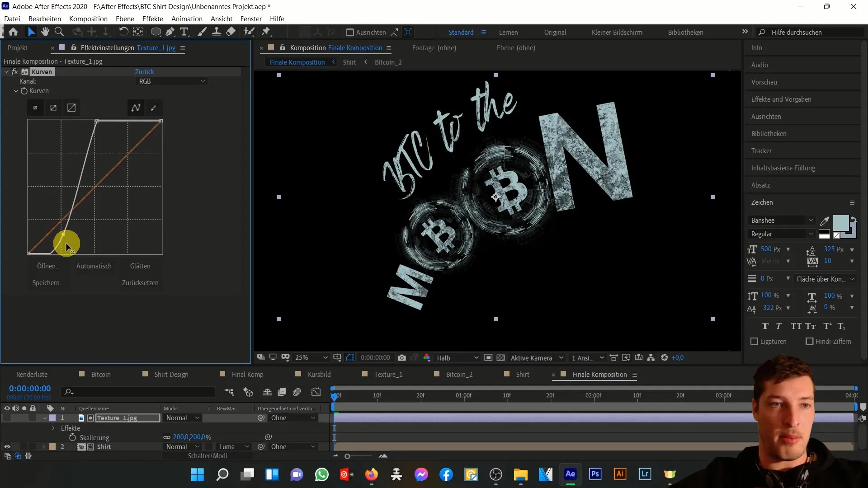Click the Automatisch button in Curves panel
Viewport: 868px width, 488px height.
[x=94, y=266]
